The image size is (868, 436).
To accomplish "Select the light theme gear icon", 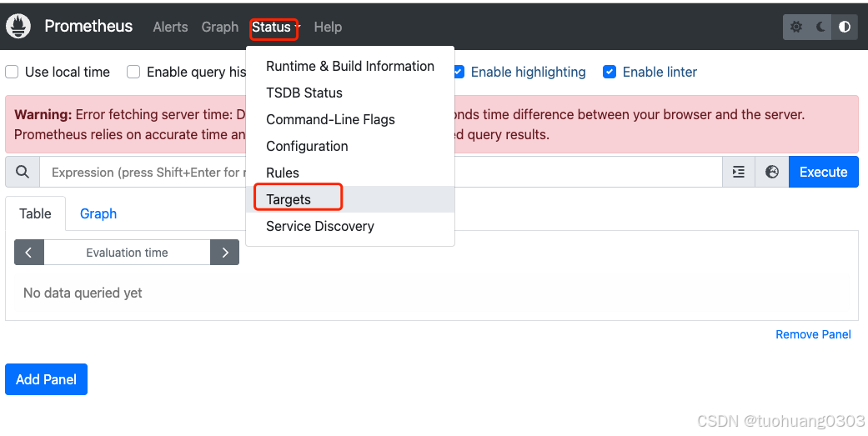I will click(x=795, y=27).
